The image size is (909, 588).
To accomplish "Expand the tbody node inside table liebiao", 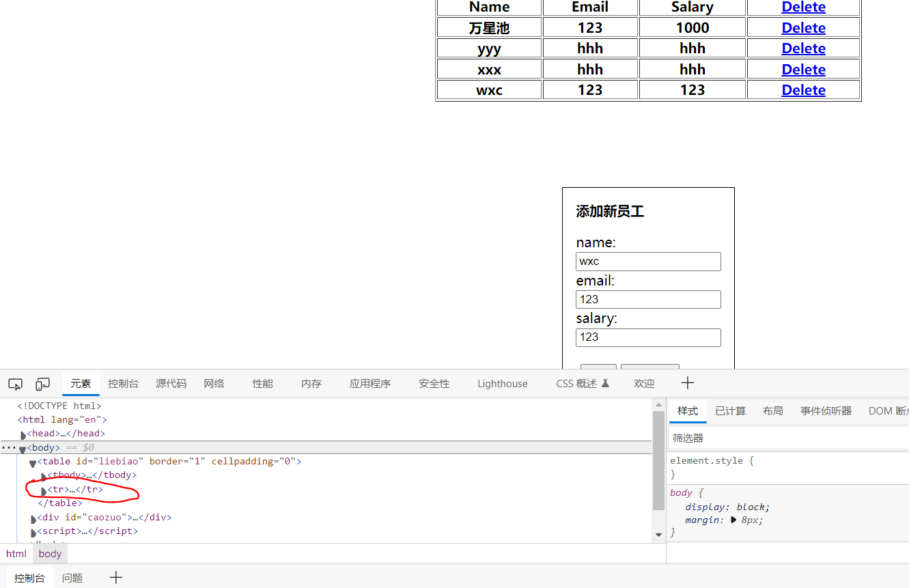I will pyautogui.click(x=43, y=475).
